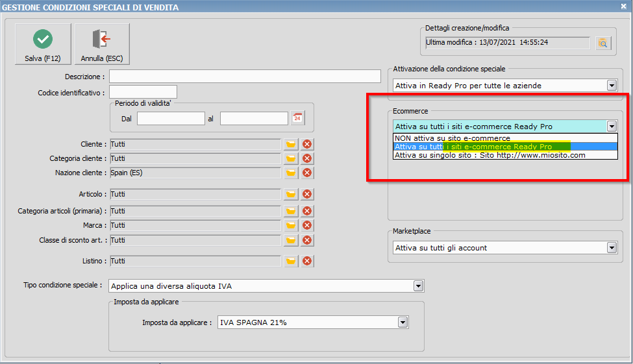Click the Annulla (ESC) button
The height and width of the screenshot is (364, 633).
102,43
